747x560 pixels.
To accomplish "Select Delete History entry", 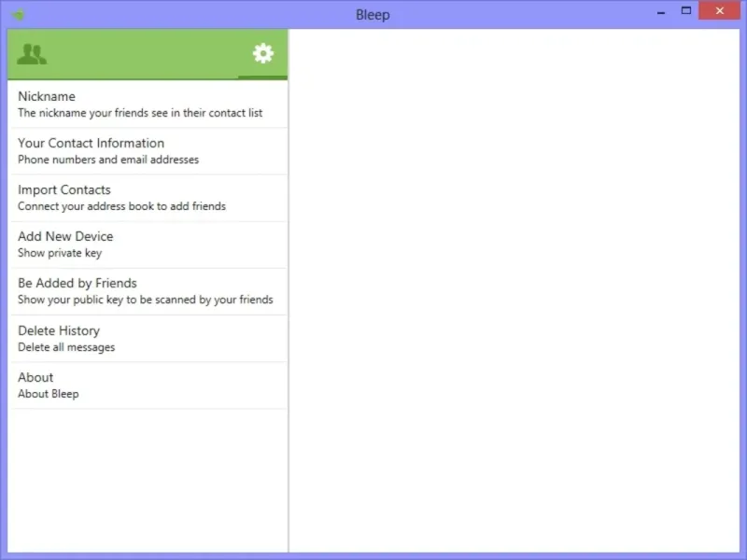I will [149, 338].
